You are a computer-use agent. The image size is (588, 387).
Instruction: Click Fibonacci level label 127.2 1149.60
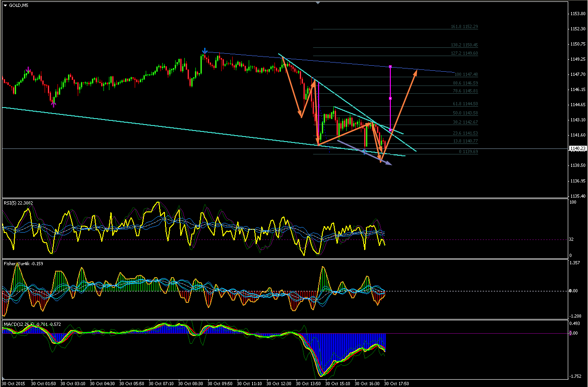(464, 53)
